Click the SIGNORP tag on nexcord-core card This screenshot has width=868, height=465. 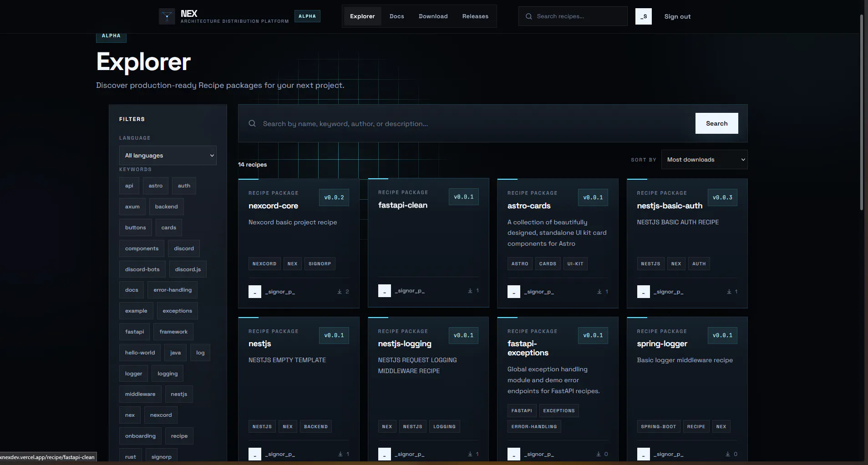[x=320, y=264]
